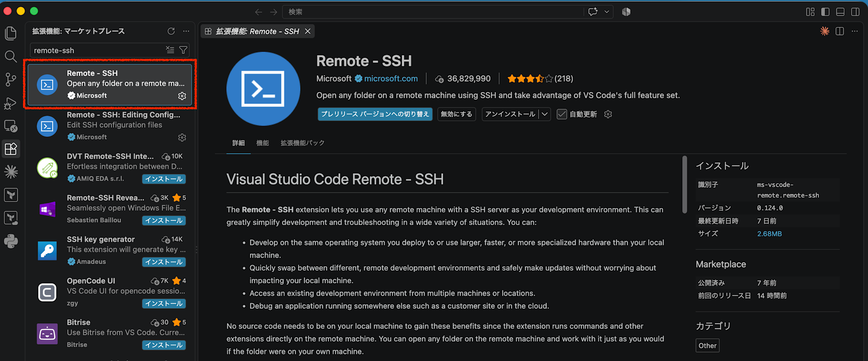Viewport: 868px width, 361px height.
Task: Toggle the secondary side bar visibility
Action: 855,12
